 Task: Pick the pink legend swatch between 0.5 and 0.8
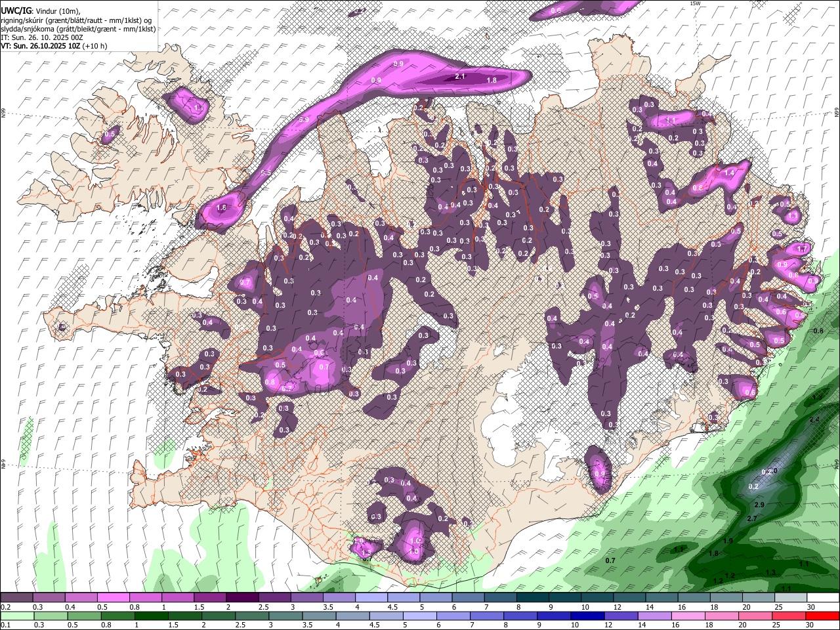tap(114, 598)
